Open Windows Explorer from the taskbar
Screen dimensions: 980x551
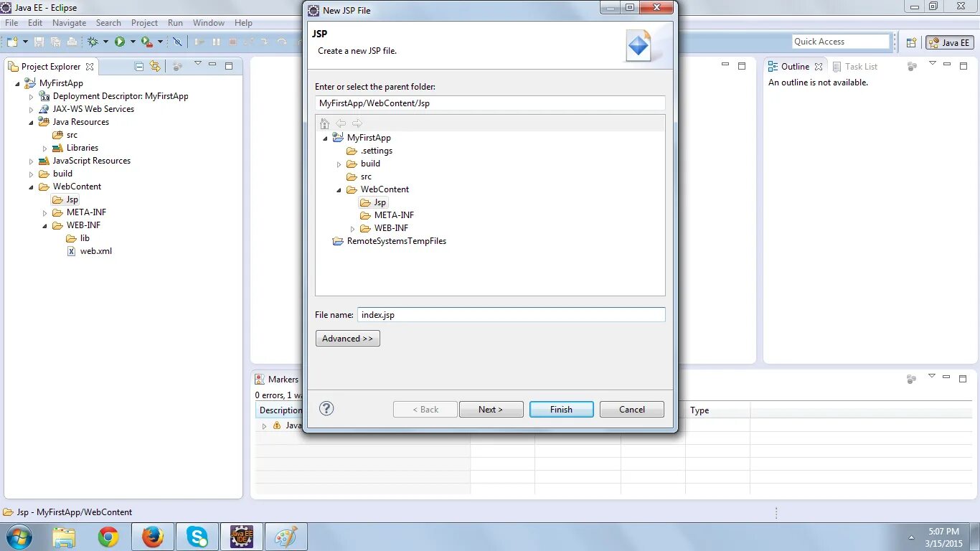click(x=64, y=537)
